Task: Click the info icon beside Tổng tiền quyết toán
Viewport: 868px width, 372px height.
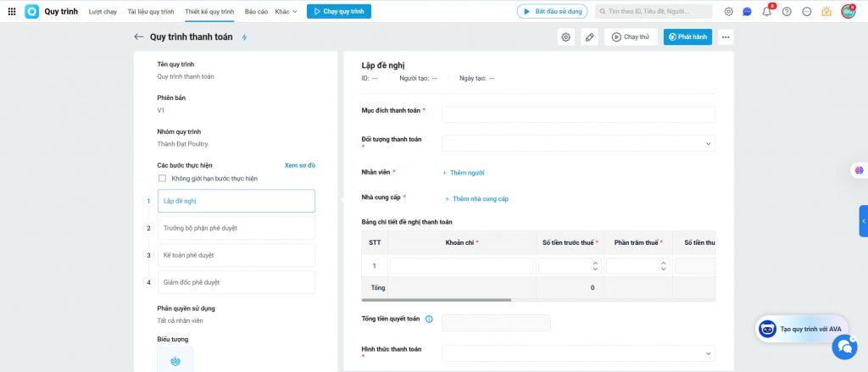Action: [x=428, y=319]
